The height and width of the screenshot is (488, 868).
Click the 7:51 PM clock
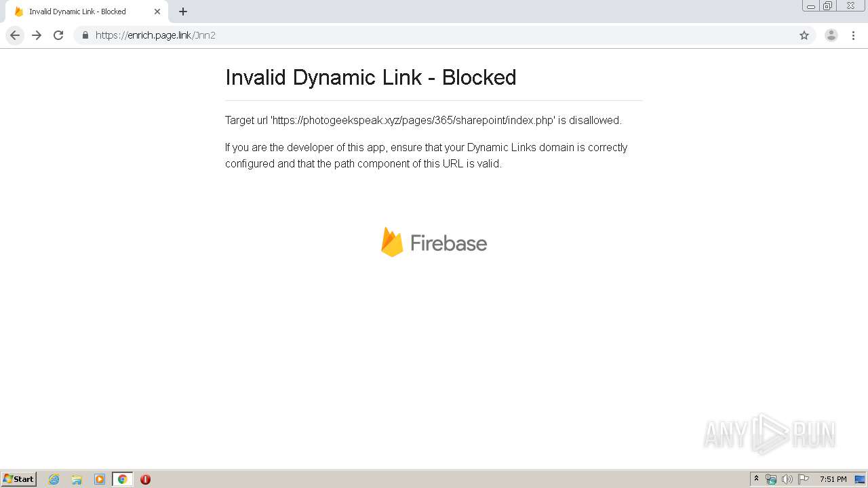(x=833, y=479)
